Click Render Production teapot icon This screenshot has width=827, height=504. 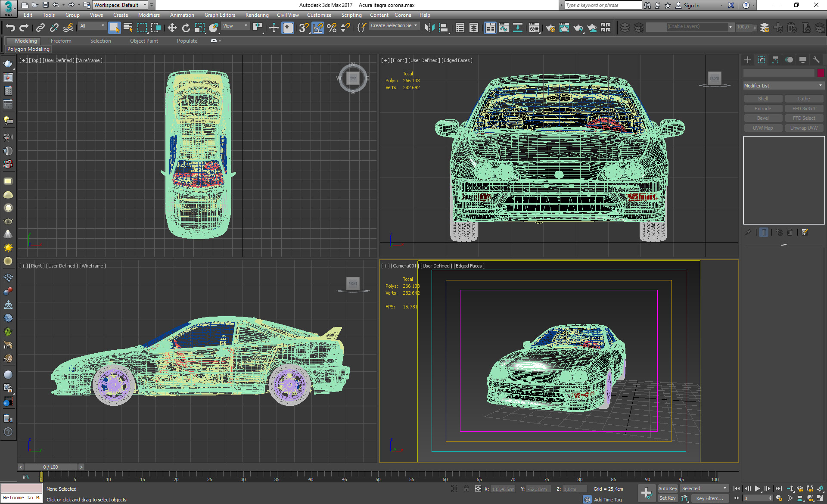578,28
